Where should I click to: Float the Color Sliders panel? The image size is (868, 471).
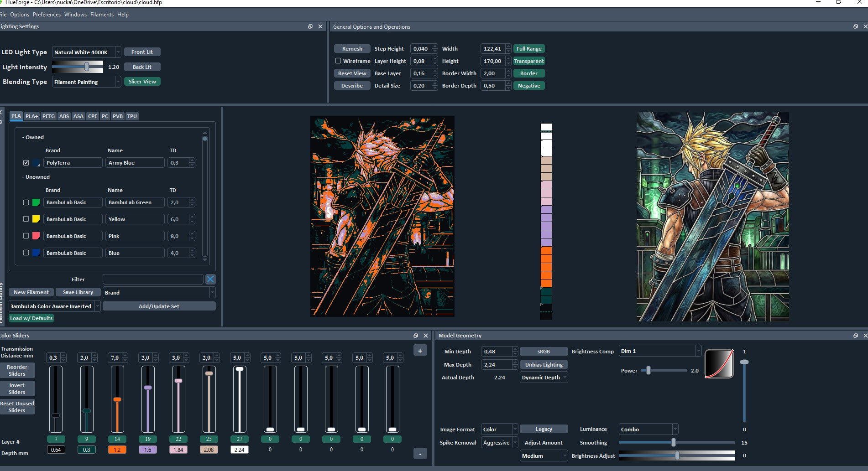tap(416, 336)
